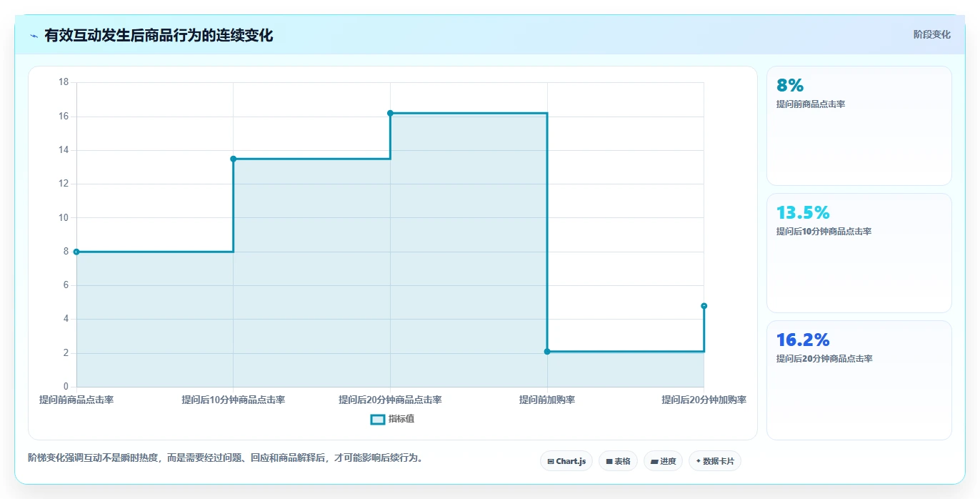Click the 8% value text
The height and width of the screenshot is (499, 980).
790,85
